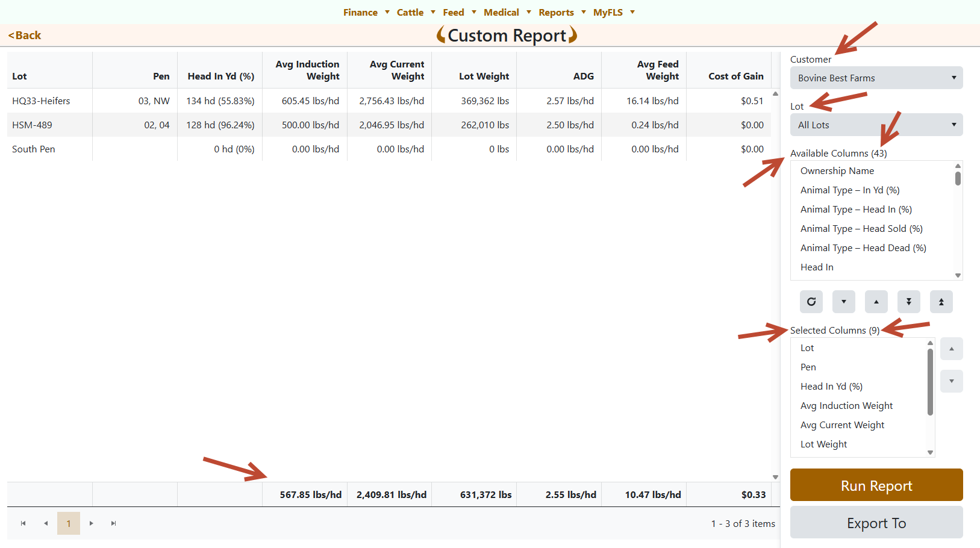Move selected column down with side arrow

[952, 381]
